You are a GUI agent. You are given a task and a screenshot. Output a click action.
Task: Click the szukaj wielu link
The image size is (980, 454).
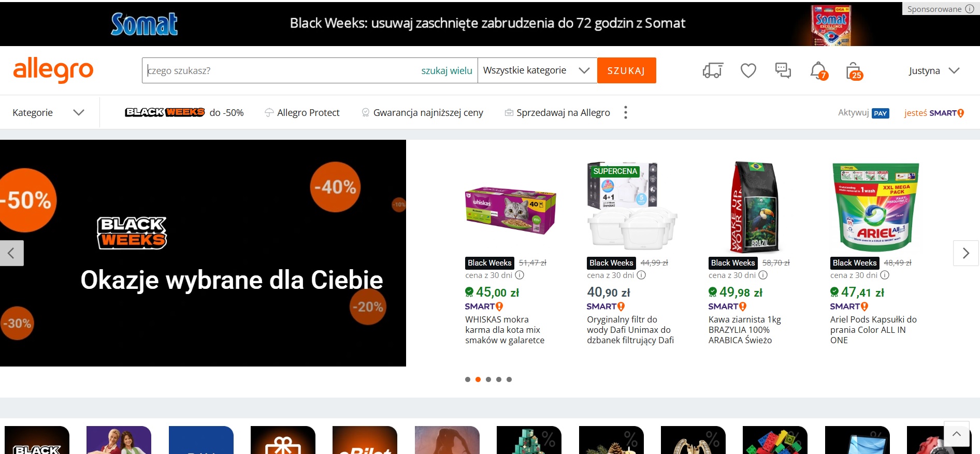[x=446, y=71]
